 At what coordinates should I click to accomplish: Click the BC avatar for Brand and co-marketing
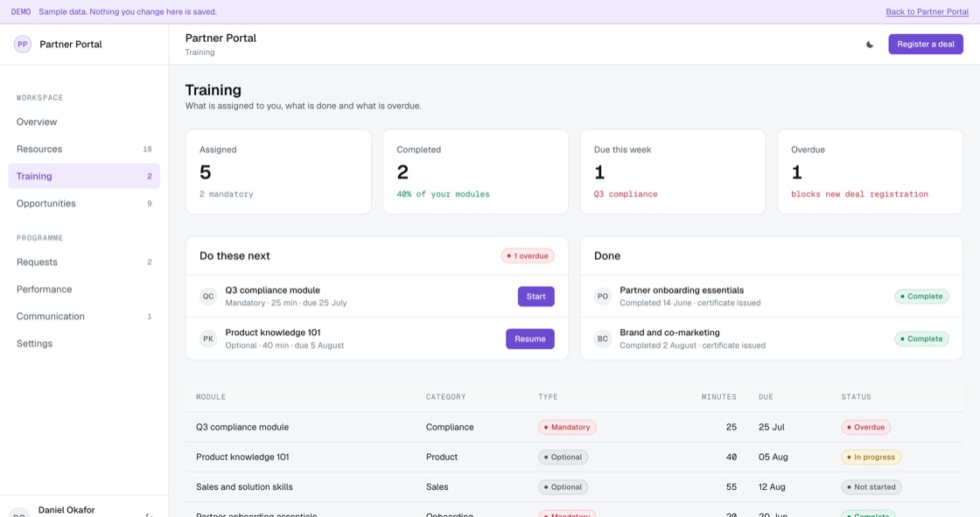point(603,339)
